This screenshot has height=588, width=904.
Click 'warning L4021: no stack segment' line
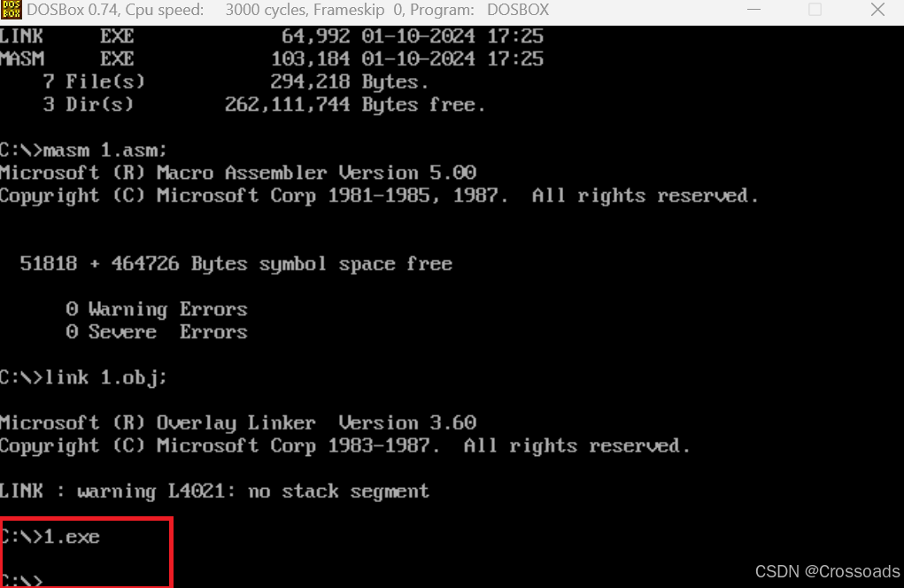point(214,491)
